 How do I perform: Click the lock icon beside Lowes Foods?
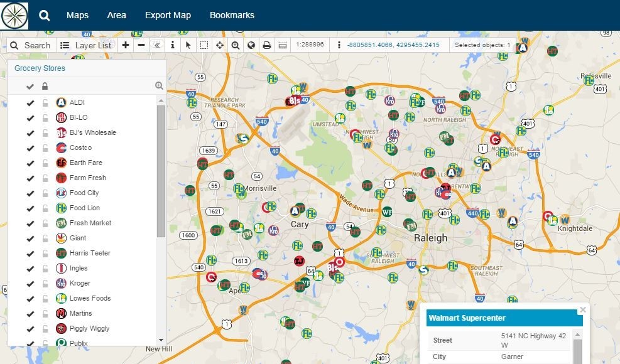click(x=45, y=298)
